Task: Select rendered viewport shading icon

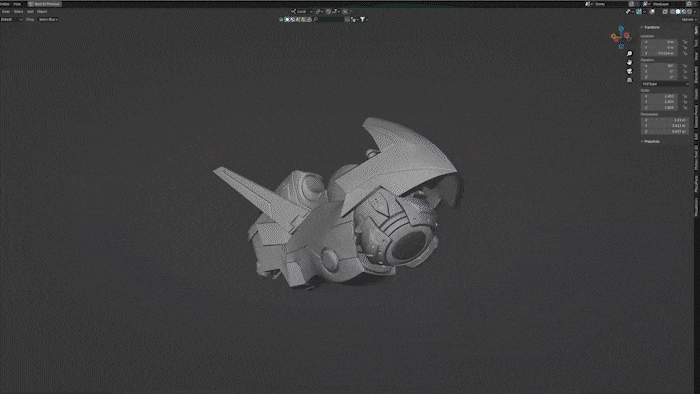Action: tap(689, 12)
